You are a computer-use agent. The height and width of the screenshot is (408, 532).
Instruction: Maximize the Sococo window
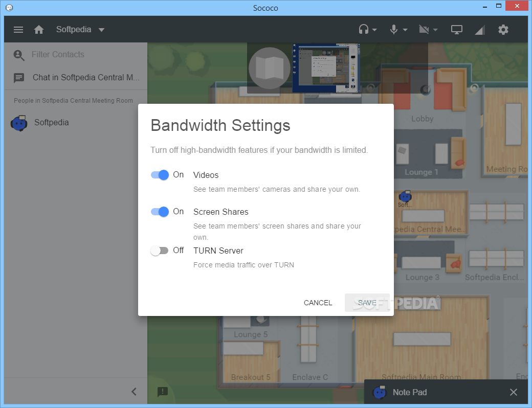tap(499, 6)
